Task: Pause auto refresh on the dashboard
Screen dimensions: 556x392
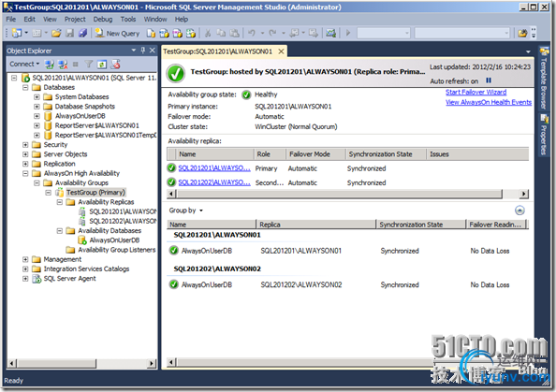Action: 489,80
